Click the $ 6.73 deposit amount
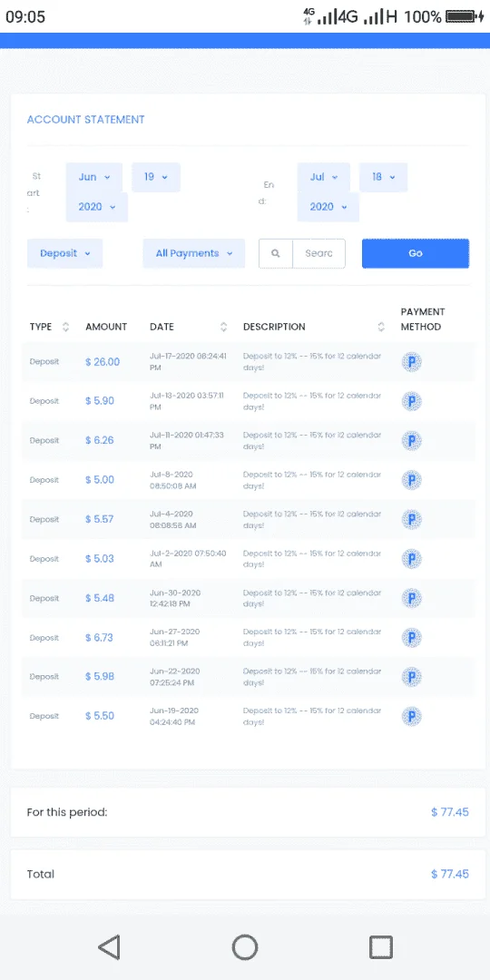Viewport: 490px width, 980px height. pyautogui.click(x=100, y=638)
